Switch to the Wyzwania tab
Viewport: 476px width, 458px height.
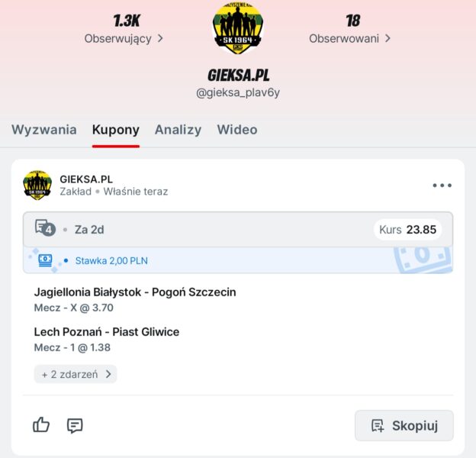click(44, 130)
